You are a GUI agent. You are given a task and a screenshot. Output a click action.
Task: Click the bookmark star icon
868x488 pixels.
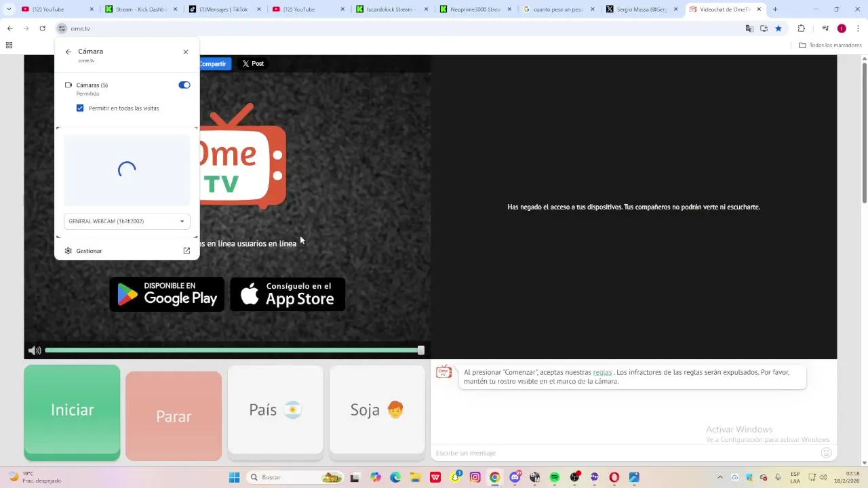[x=778, y=28]
